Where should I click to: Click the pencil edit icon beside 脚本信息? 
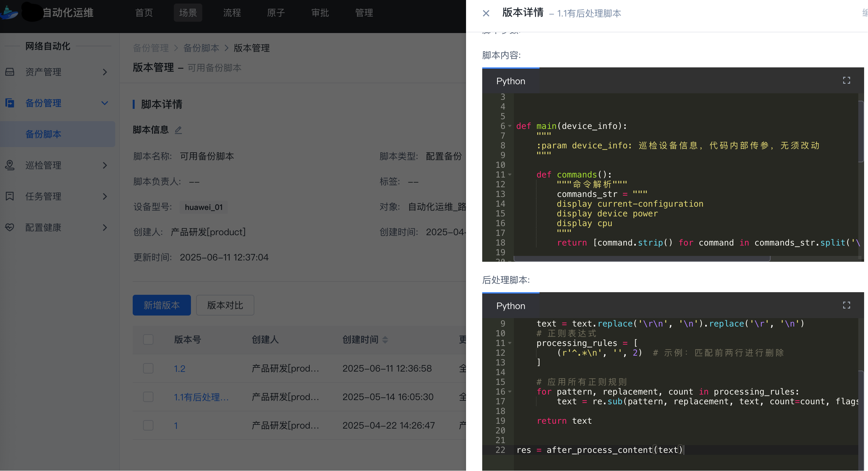click(x=178, y=130)
